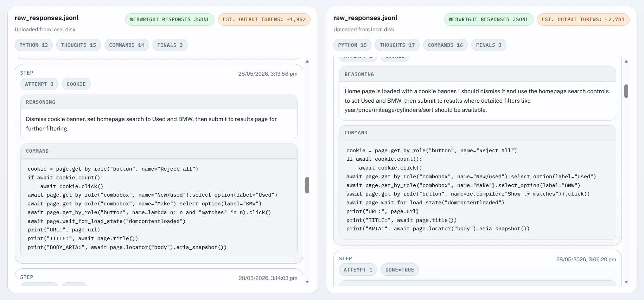Click ATTEMPT 1 tag in right panel
The image size is (644, 300).
(x=358, y=270)
